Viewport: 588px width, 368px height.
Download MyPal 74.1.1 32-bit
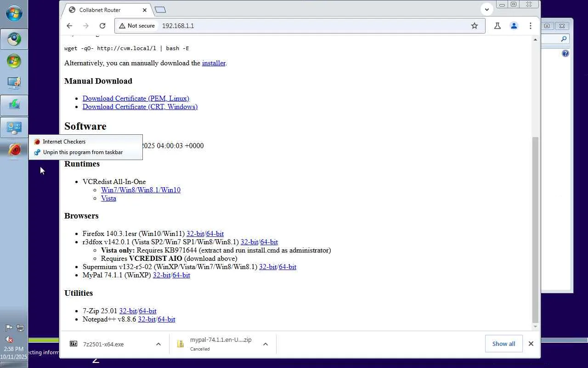click(162, 275)
